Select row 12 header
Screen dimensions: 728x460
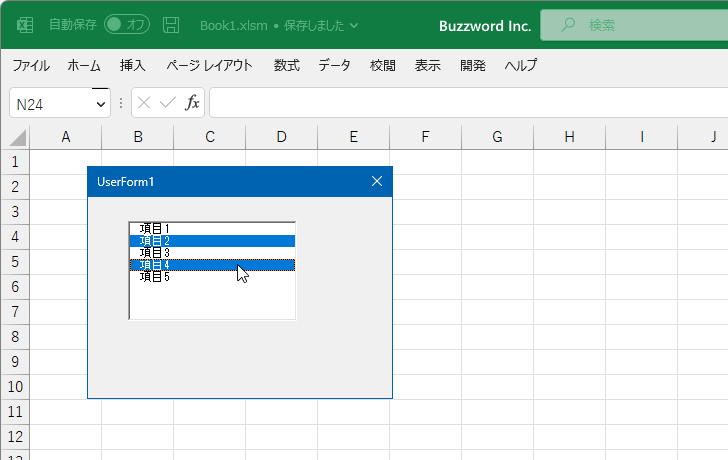15,437
